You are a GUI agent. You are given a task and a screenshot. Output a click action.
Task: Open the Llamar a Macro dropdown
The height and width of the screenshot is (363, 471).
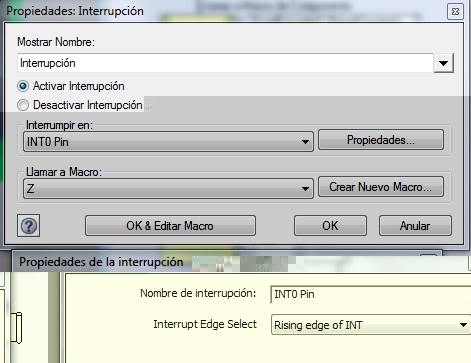pyautogui.click(x=168, y=189)
